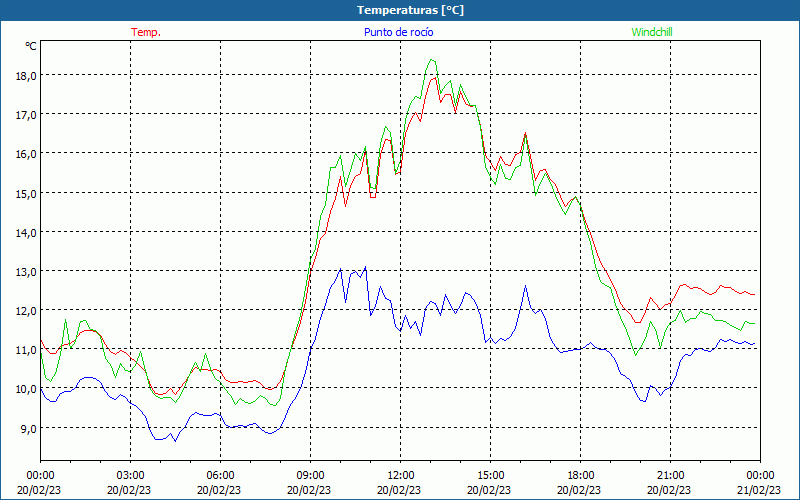
Task: Click the 15,0 y-axis value
Action: point(26,193)
